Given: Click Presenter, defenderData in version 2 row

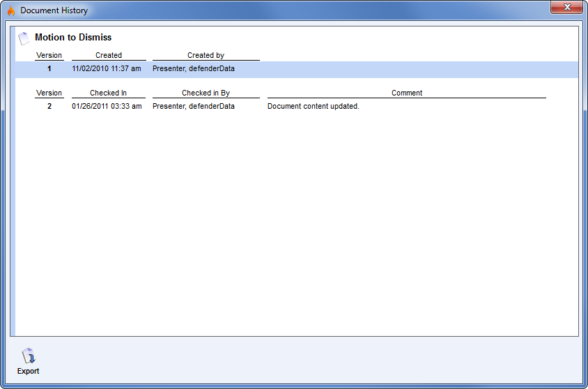Looking at the screenshot, I should [x=194, y=107].
